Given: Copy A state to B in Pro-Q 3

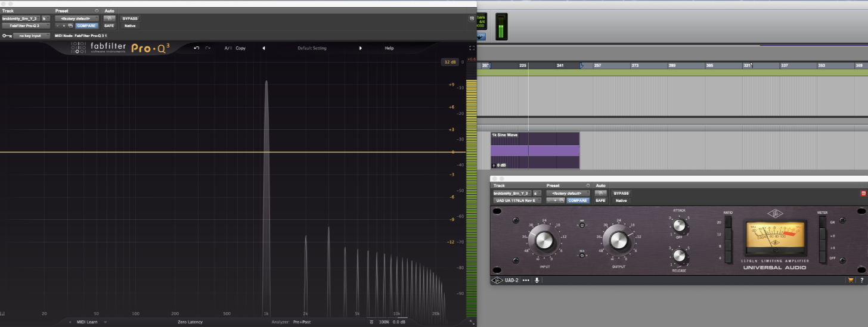Looking at the screenshot, I should pyautogui.click(x=240, y=48).
